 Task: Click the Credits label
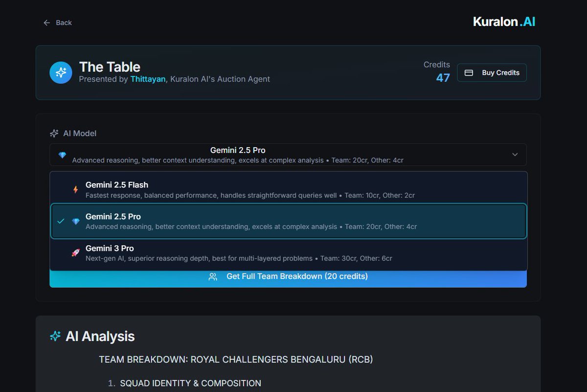pos(437,65)
